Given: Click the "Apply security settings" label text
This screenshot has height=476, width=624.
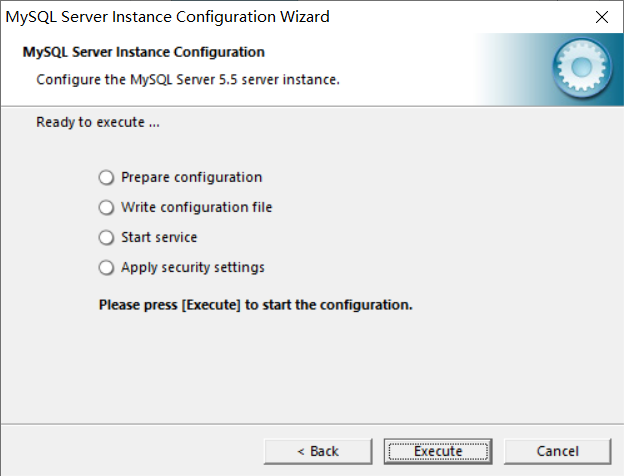Looking at the screenshot, I should coord(192,267).
